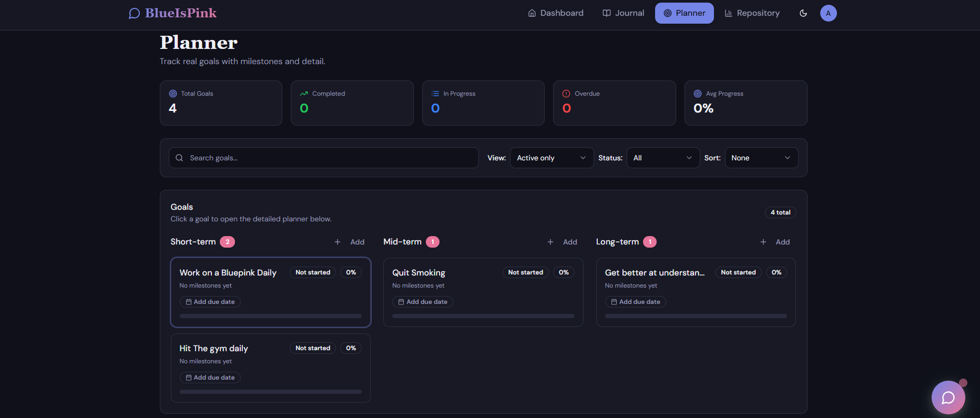Image resolution: width=980 pixels, height=418 pixels.
Task: Add due date to Get better at understan...
Action: point(636,302)
